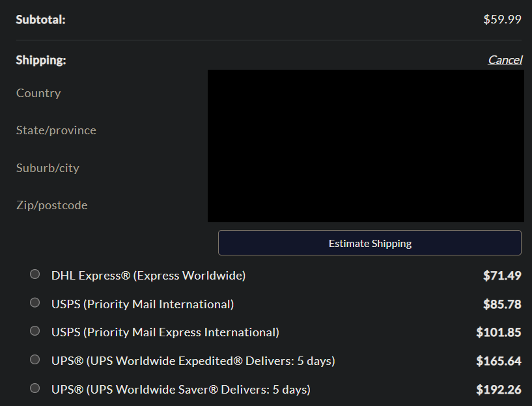The height and width of the screenshot is (406, 532).
Task: Click the USPS (Priority Mail International) label text
Action: 143,304
